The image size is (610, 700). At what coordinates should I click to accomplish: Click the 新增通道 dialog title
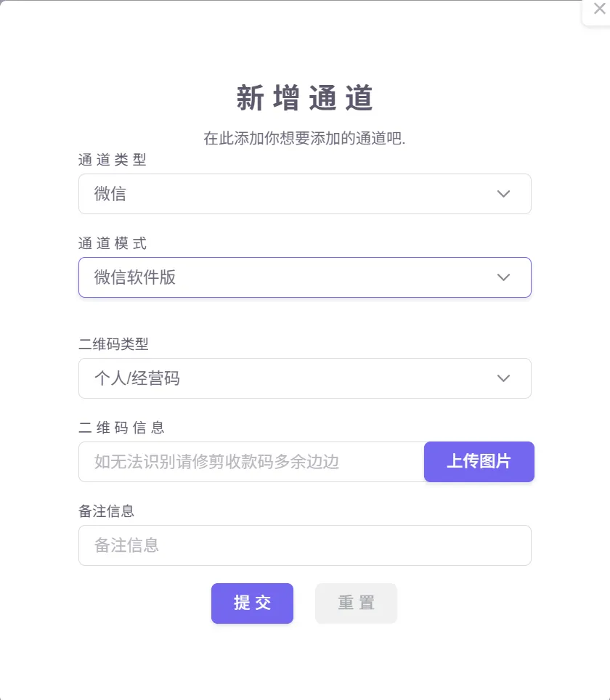pyautogui.click(x=304, y=99)
